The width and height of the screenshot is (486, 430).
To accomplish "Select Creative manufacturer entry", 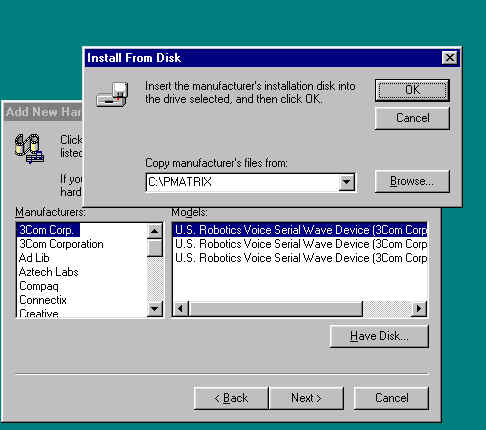I will pos(39,313).
